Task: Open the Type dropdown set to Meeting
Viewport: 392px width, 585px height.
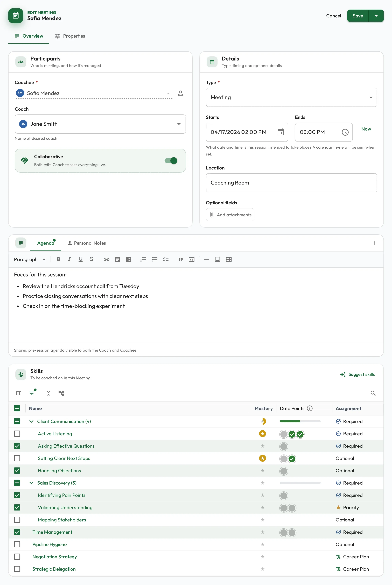Action: click(291, 97)
